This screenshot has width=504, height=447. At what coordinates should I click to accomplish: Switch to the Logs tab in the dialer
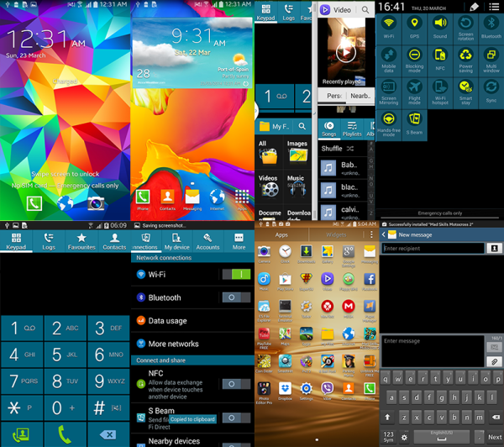(49, 241)
